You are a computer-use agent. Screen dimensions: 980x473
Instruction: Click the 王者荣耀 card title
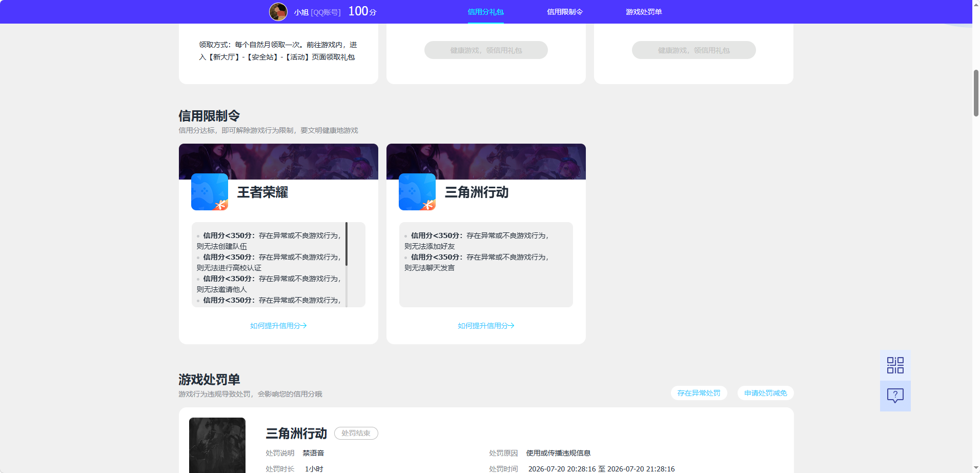[x=262, y=192]
